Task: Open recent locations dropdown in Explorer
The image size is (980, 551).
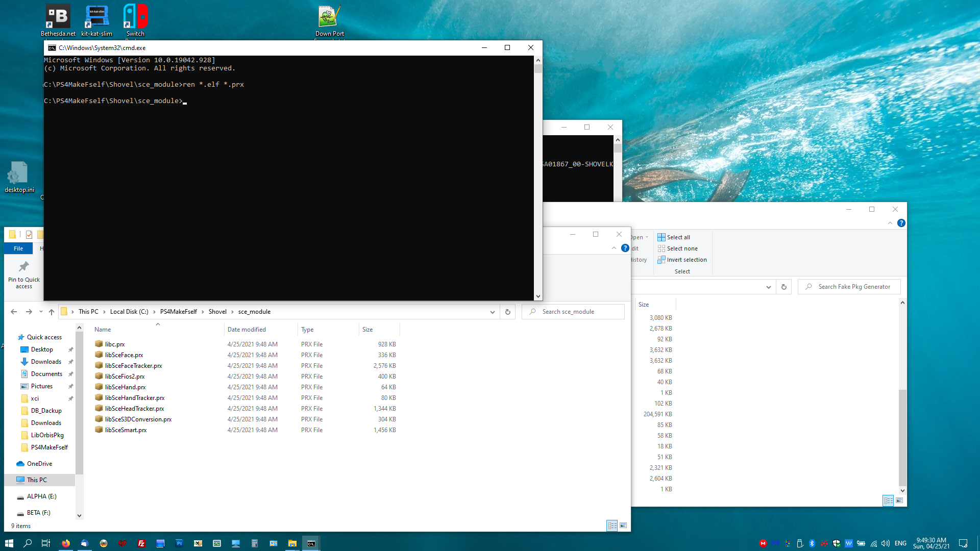Action: 41,312
